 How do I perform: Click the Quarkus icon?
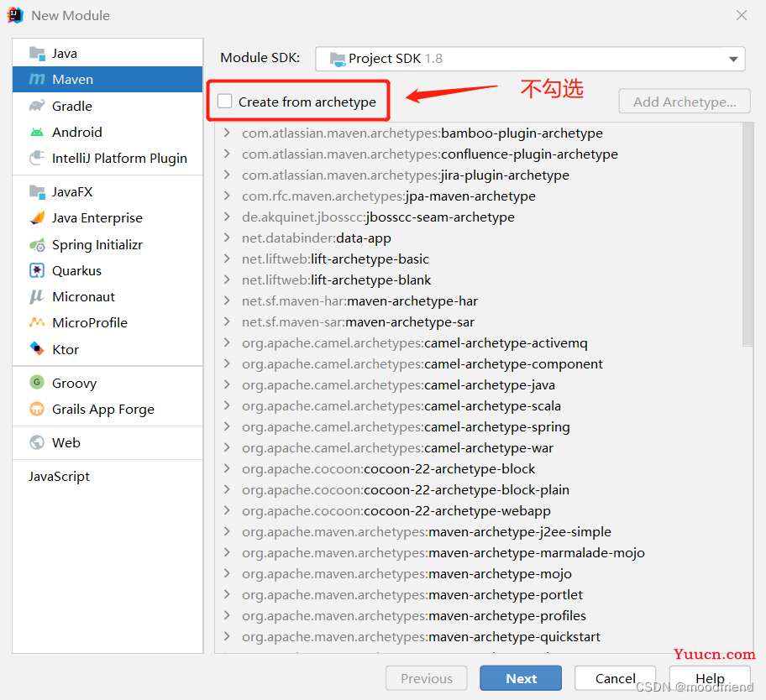(37, 270)
